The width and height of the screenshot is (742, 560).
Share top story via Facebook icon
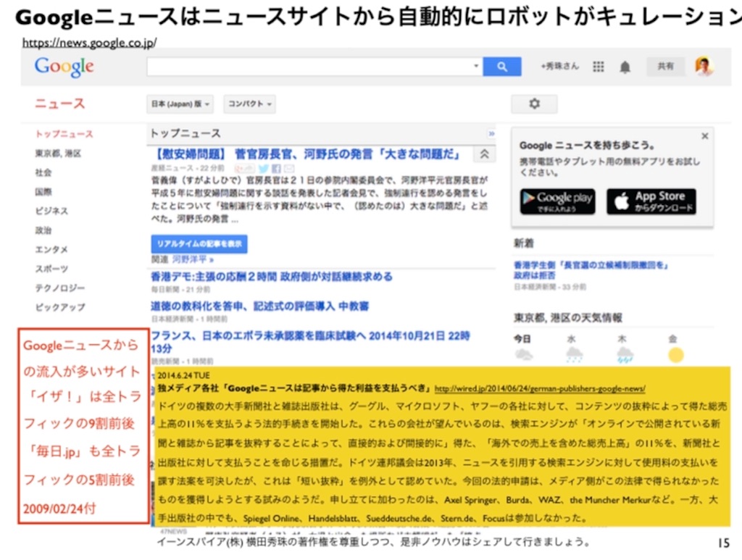coord(276,168)
